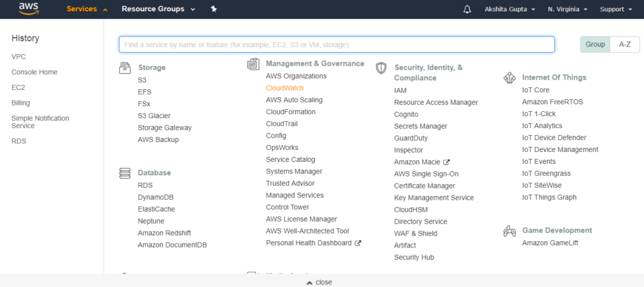Click the Internet Of Things icon
The height and width of the screenshot is (287, 644).
click(509, 78)
